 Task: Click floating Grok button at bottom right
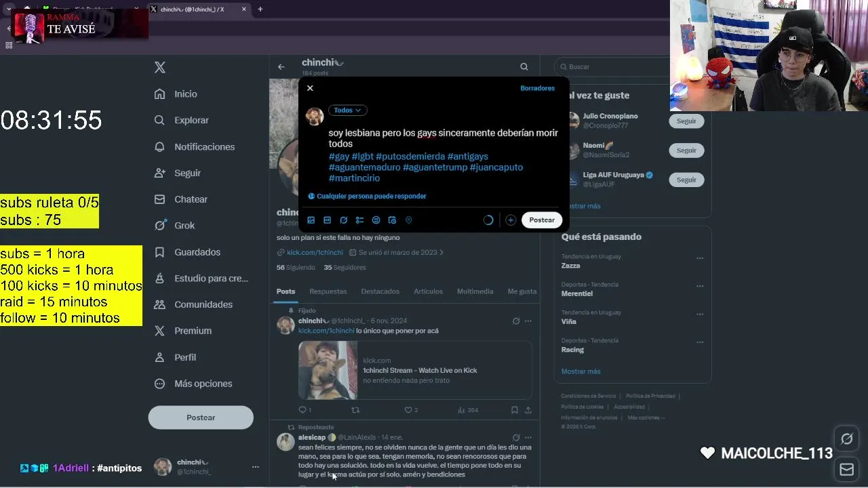[x=847, y=439]
